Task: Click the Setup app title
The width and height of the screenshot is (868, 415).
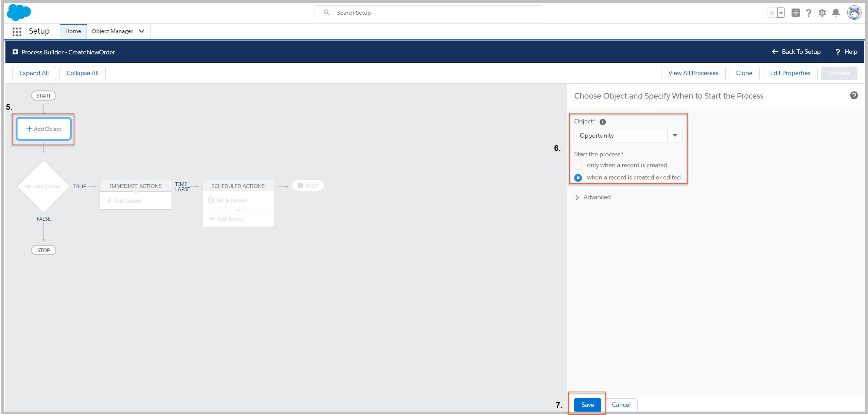Action: 39,31
